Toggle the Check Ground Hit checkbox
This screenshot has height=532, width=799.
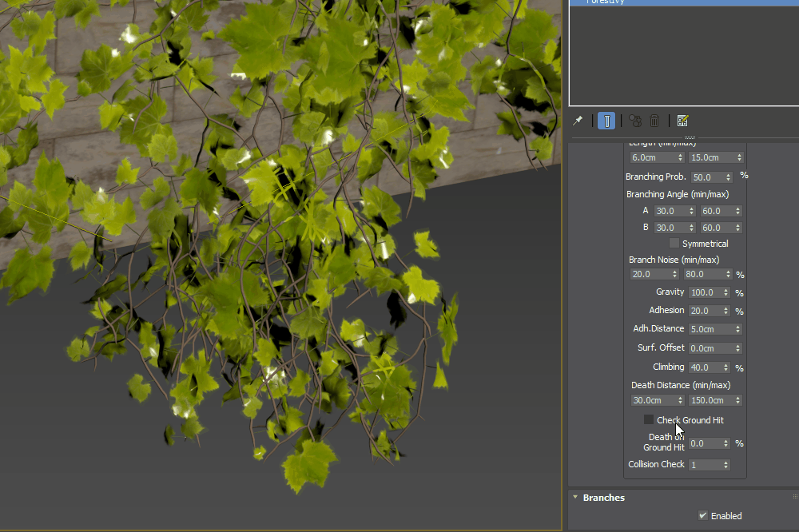click(649, 419)
